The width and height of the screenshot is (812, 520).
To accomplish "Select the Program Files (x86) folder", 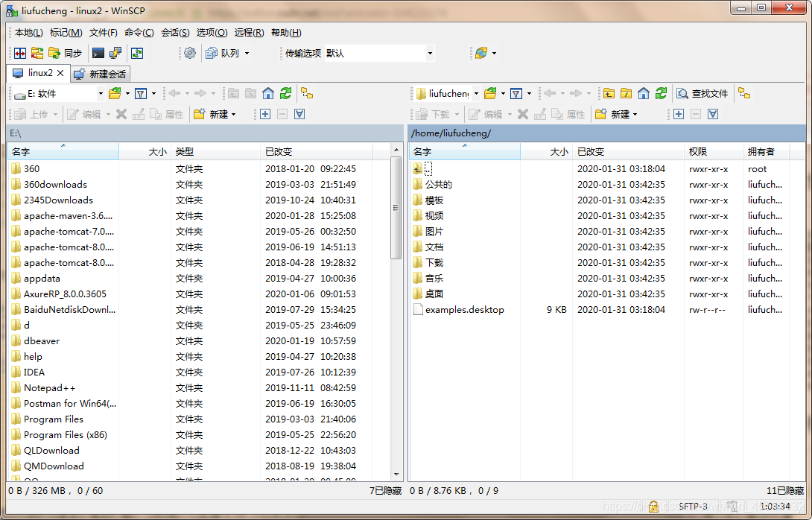I will (59, 435).
